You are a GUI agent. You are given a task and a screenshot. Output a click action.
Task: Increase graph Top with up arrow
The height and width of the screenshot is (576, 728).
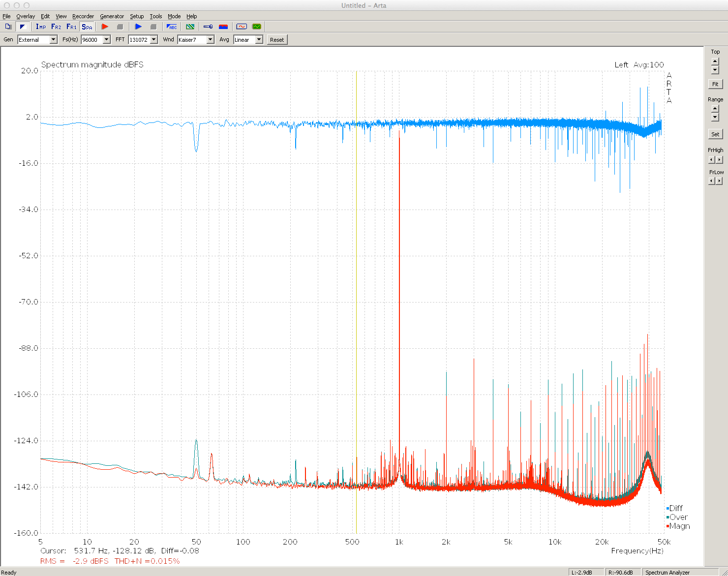click(x=715, y=62)
